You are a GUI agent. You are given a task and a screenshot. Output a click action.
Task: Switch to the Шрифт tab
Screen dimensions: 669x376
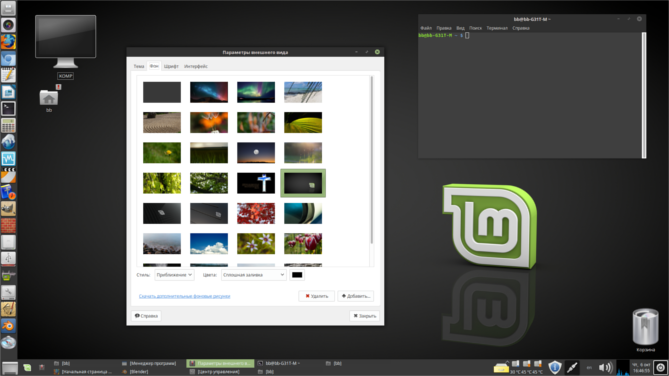(x=171, y=66)
